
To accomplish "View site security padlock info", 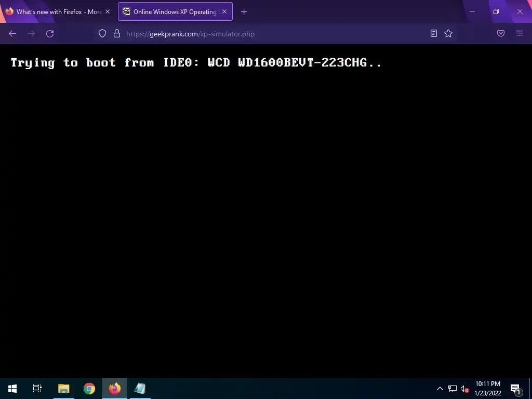I will tap(117, 33).
